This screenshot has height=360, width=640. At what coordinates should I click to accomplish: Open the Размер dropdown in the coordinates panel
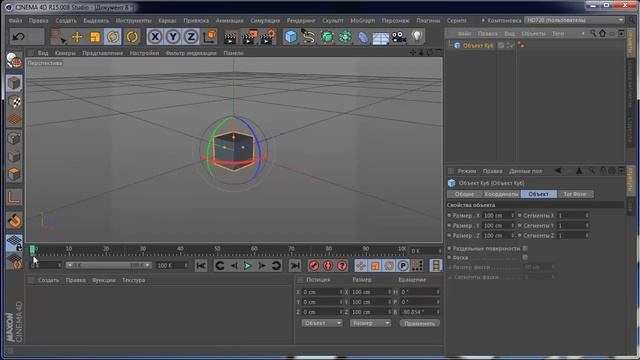coord(370,323)
